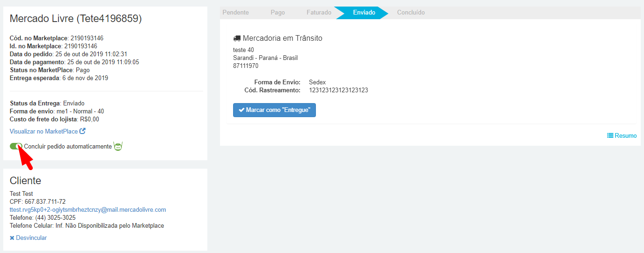
Task: Click the truck icon beside Mercadoria em Trânsito
Action: pos(237,38)
